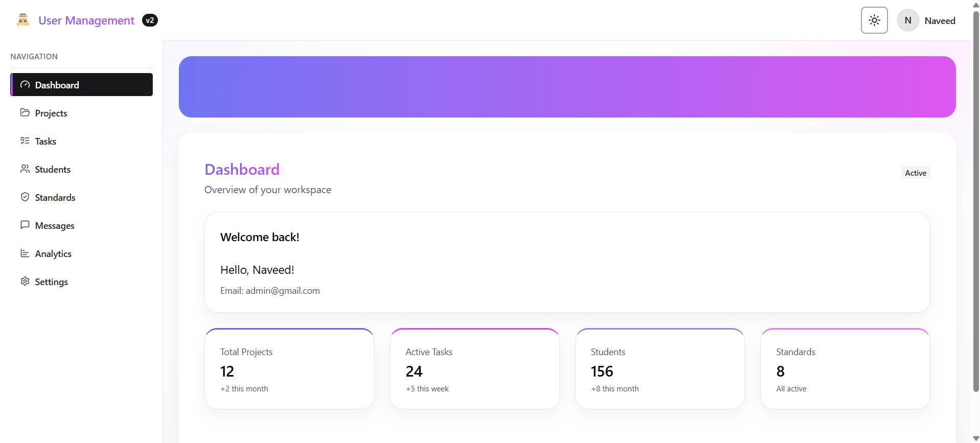The image size is (980, 443).
Task: Click the User Management logo icon
Action: (x=22, y=20)
